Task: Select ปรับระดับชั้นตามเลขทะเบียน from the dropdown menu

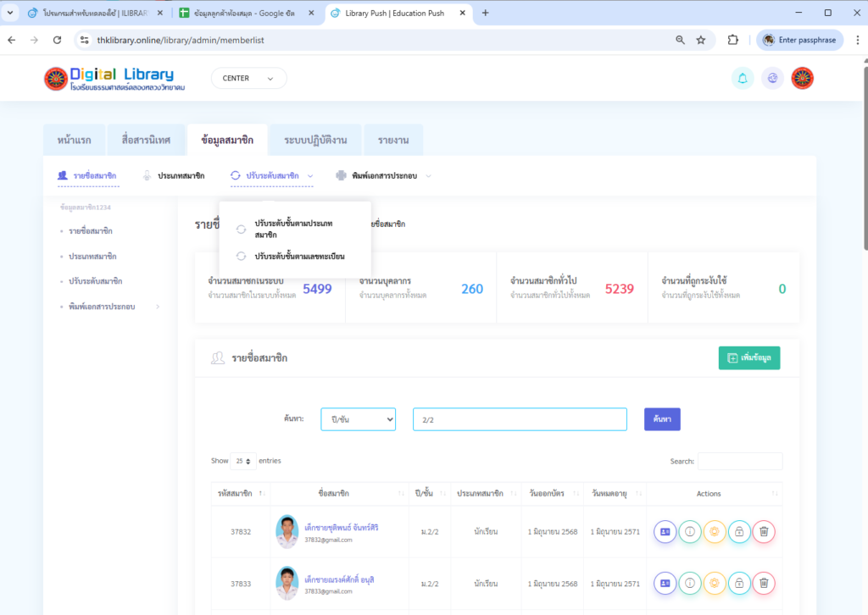Action: (299, 256)
